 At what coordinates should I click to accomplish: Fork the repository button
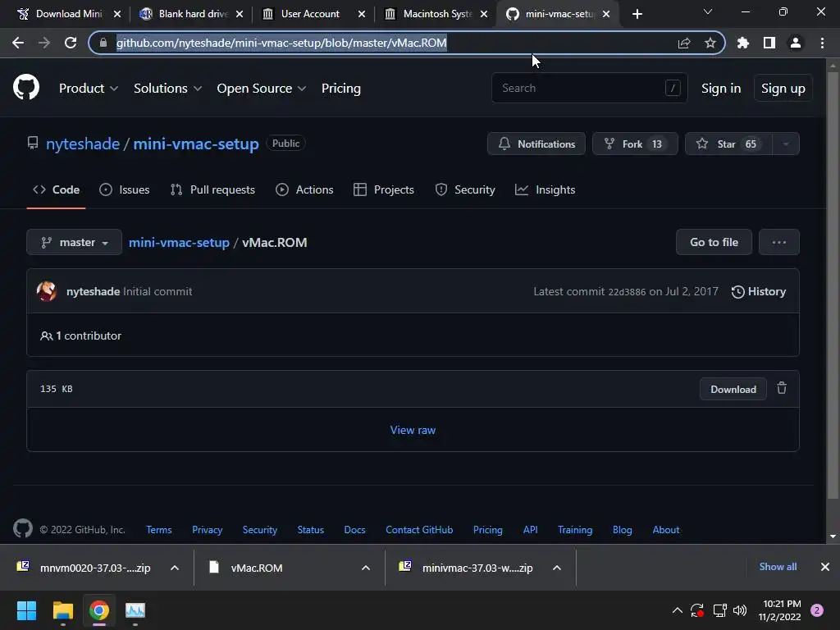(635, 144)
